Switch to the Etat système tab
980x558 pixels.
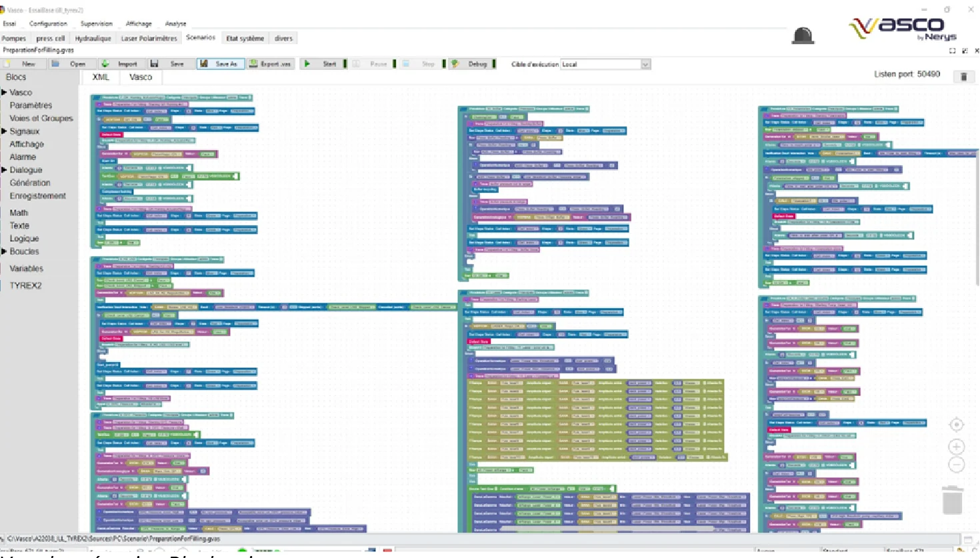(245, 39)
